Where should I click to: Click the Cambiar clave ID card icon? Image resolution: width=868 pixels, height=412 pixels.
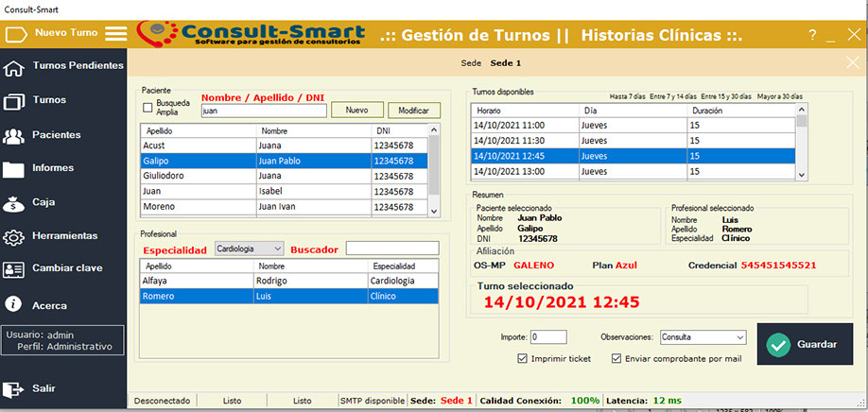coord(14,269)
